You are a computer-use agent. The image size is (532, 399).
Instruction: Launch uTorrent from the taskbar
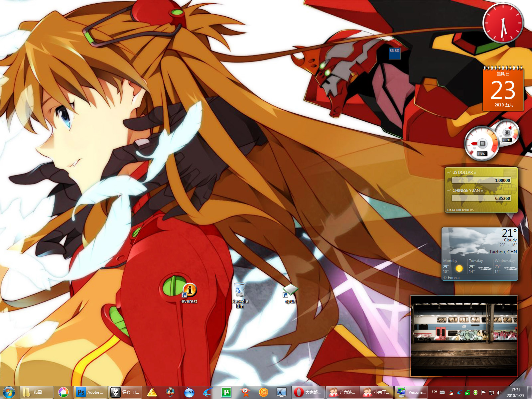226,392
